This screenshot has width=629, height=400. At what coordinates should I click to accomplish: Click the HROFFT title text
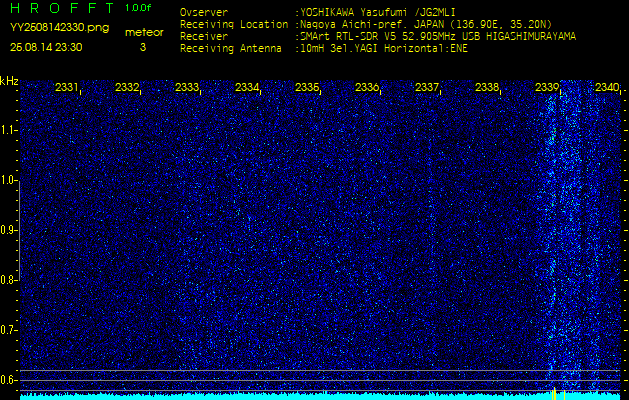[x=62, y=8]
